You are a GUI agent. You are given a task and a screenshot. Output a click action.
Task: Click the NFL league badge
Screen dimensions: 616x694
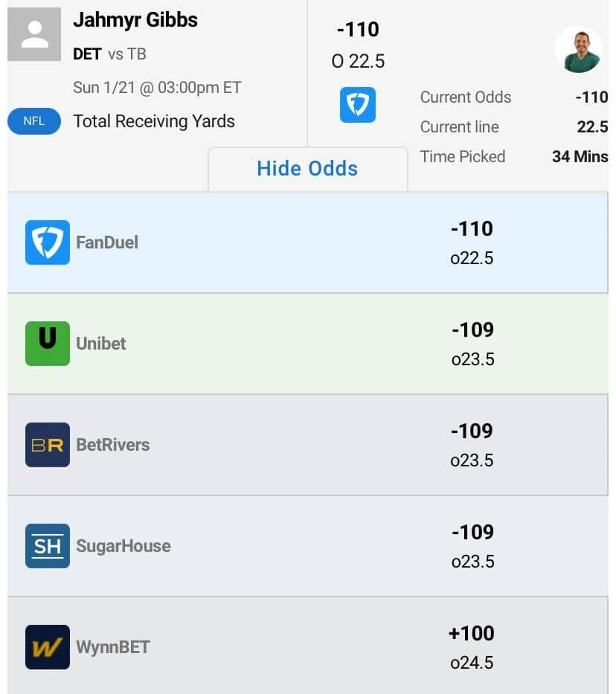click(34, 121)
